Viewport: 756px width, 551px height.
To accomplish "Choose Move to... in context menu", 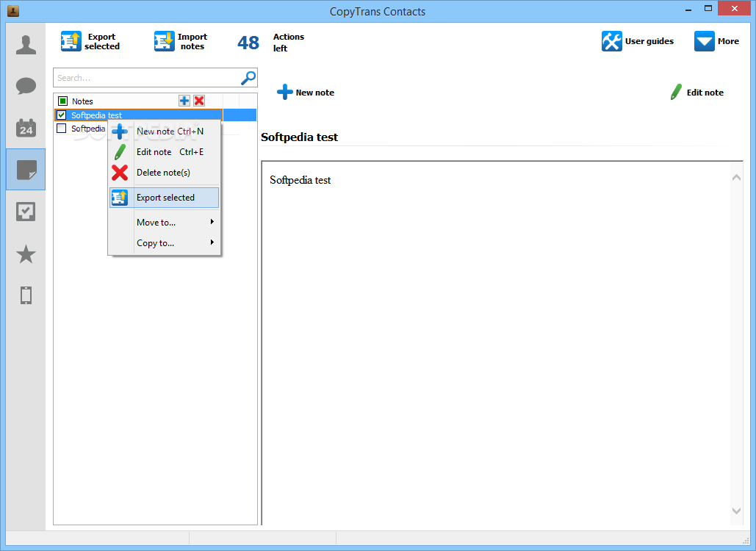I will click(165, 222).
